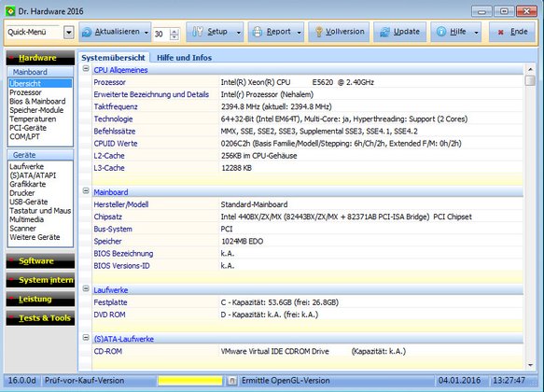Select Prozessor in the Mainboard list
544x392 pixels.
pos(25,92)
